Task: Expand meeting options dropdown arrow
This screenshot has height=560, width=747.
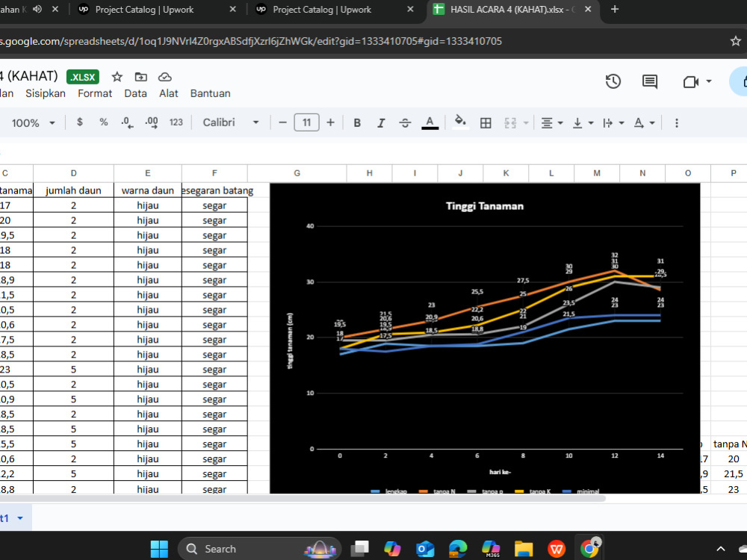Action: (x=709, y=81)
